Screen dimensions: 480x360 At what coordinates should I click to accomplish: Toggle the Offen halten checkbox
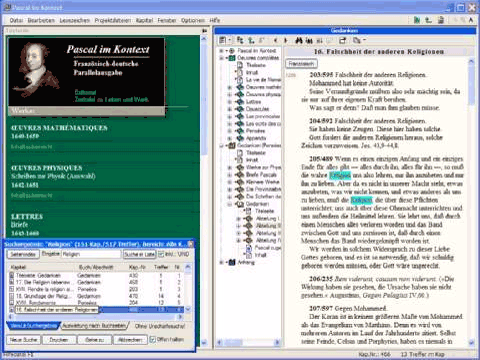(x=153, y=339)
